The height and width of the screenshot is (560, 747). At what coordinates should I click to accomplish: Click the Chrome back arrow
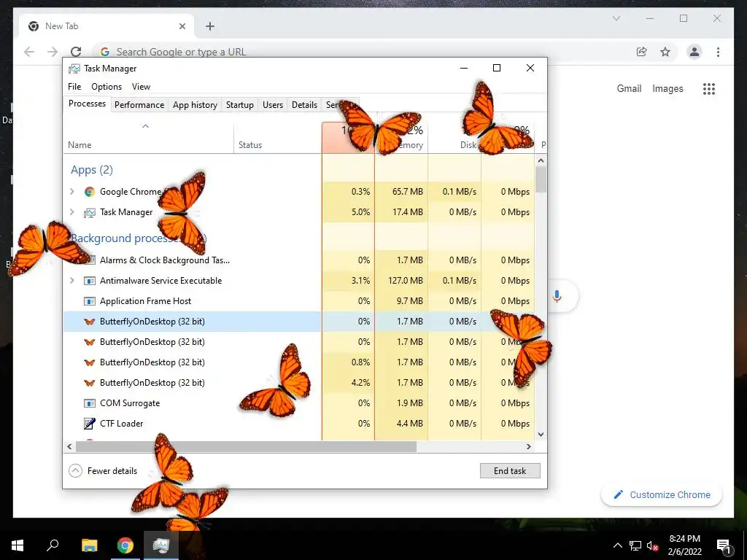point(29,52)
